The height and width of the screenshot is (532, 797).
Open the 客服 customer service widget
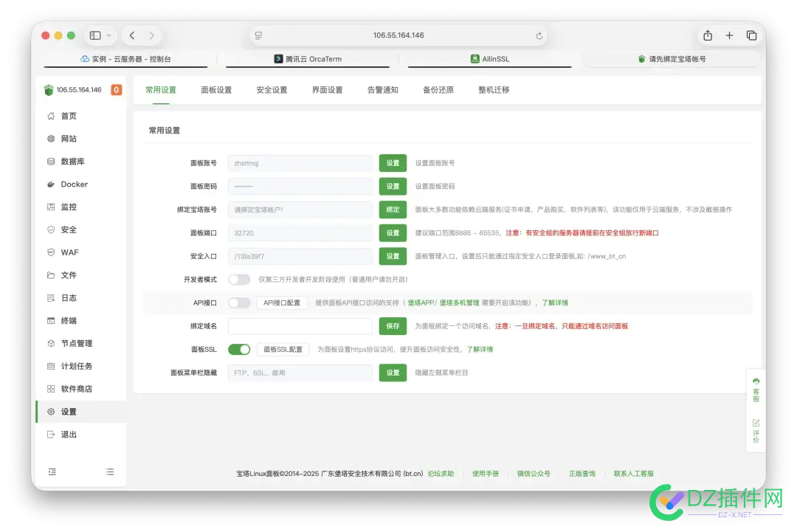pyautogui.click(x=756, y=390)
